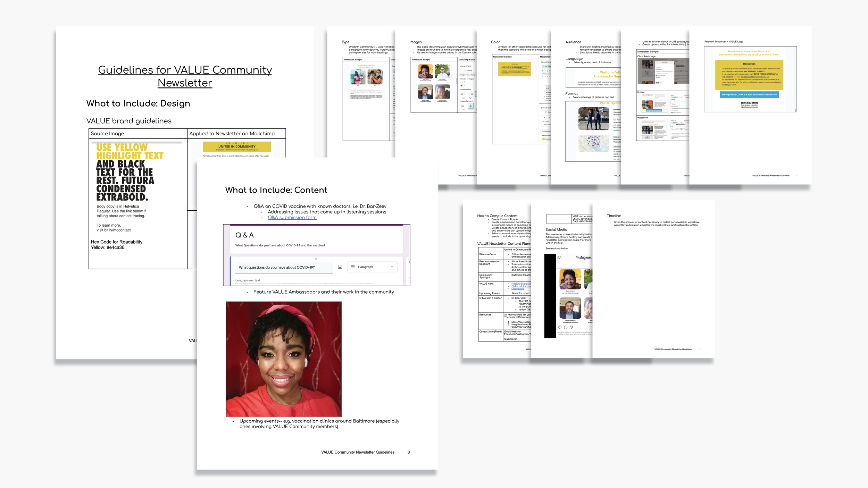868x488 pixels.
Task: Click the 'Welcome VAL Ambassador Sup' yellow heading
Action: point(607,74)
